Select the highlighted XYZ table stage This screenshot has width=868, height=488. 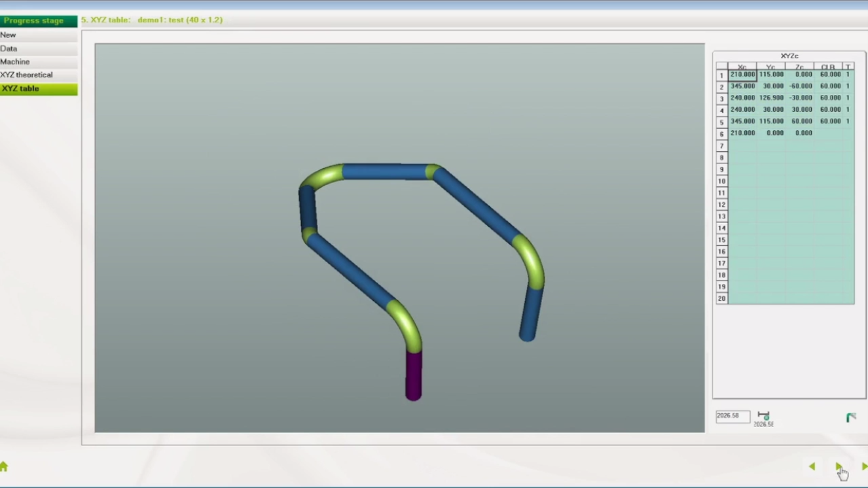click(39, 89)
